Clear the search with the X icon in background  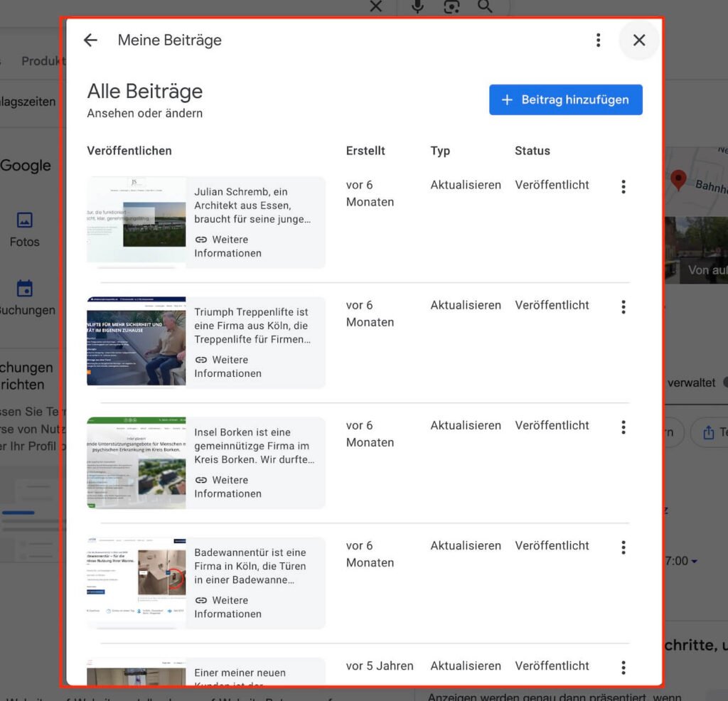[375, 6]
